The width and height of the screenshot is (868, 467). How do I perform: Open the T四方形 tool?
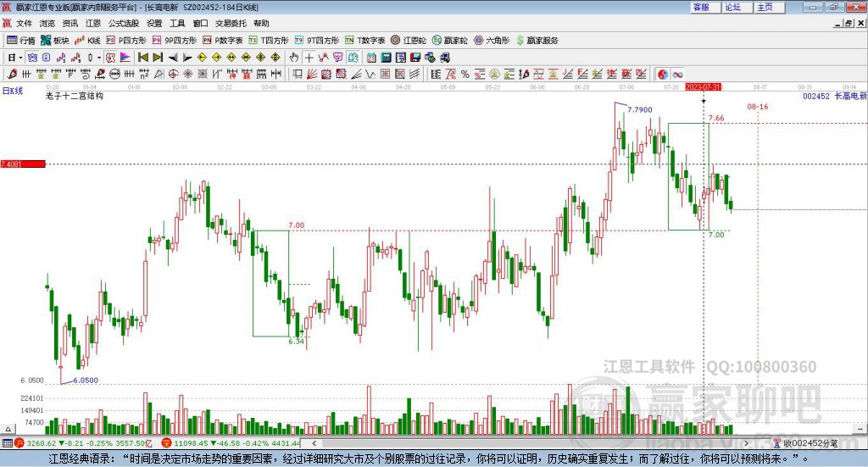tap(269, 41)
